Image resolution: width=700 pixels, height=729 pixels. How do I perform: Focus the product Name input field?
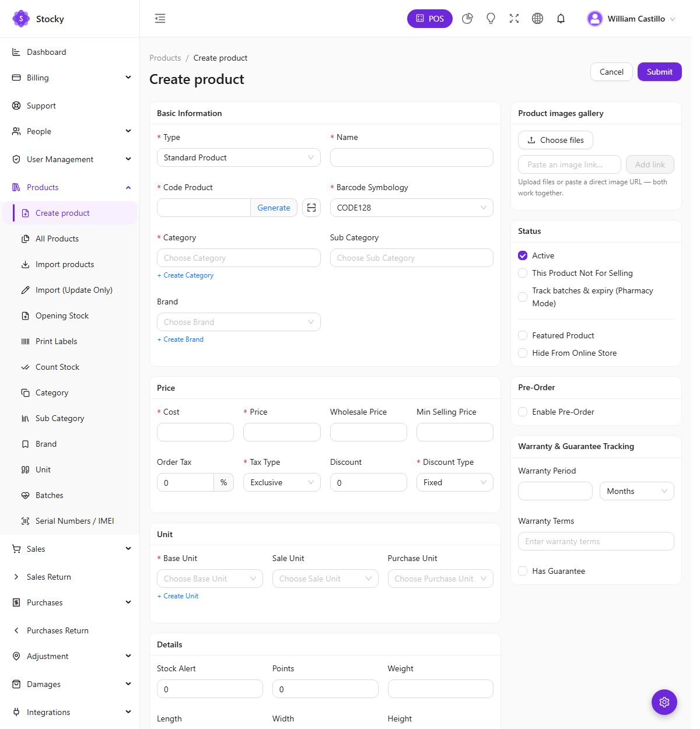coord(411,157)
